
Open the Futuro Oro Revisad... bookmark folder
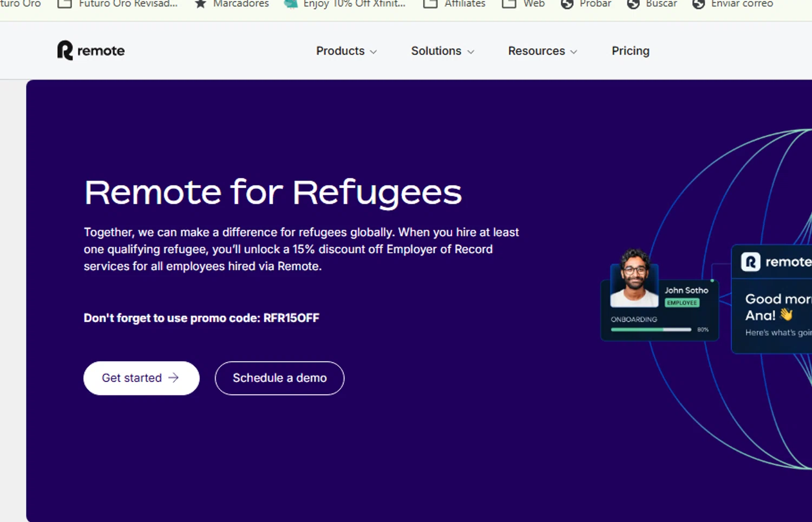[117, 4]
